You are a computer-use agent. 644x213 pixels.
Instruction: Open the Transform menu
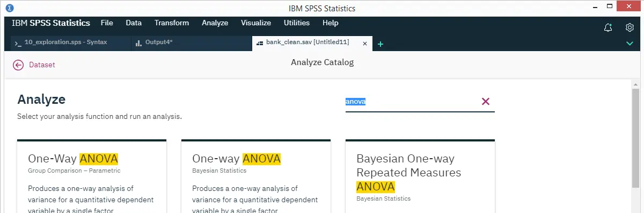point(172,23)
